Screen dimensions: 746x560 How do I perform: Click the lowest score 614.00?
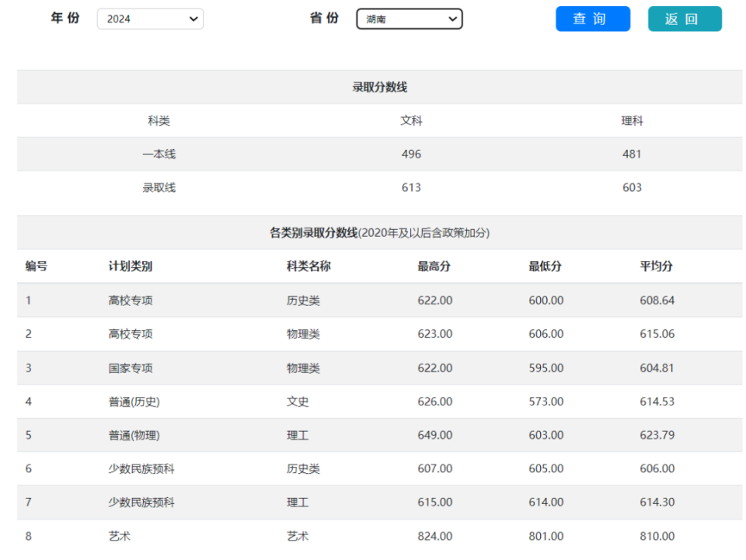click(546, 503)
